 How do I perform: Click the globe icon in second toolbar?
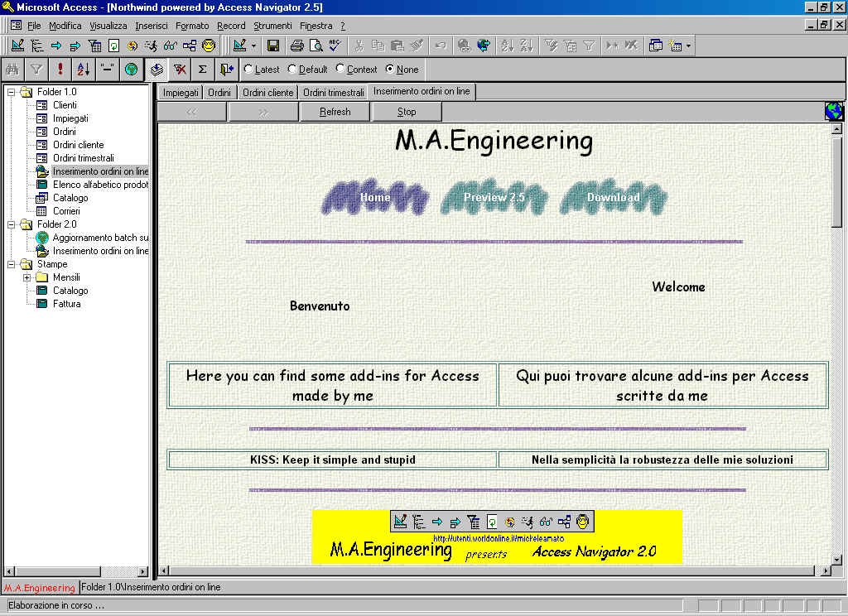pos(131,70)
